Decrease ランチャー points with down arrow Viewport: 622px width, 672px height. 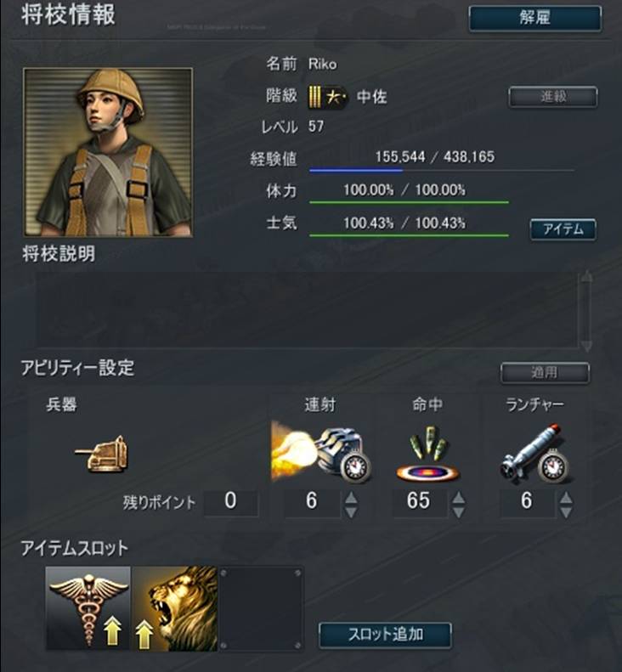click(x=566, y=511)
